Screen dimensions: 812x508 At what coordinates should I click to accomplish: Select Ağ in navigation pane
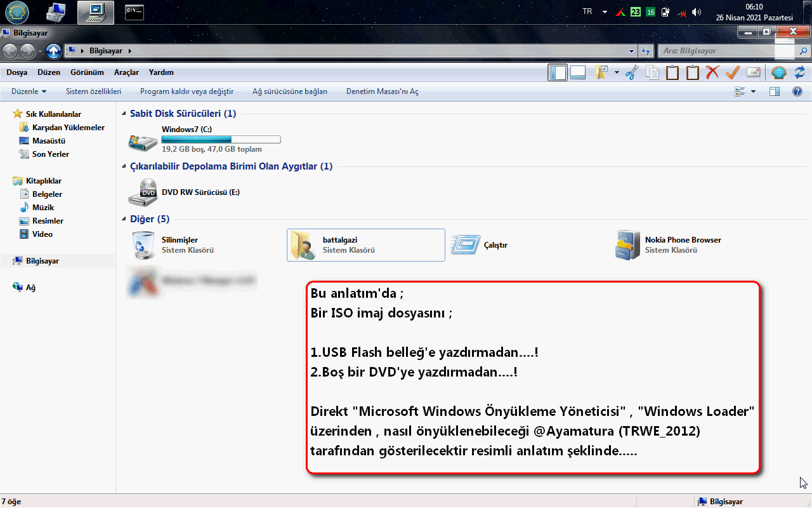coord(30,288)
